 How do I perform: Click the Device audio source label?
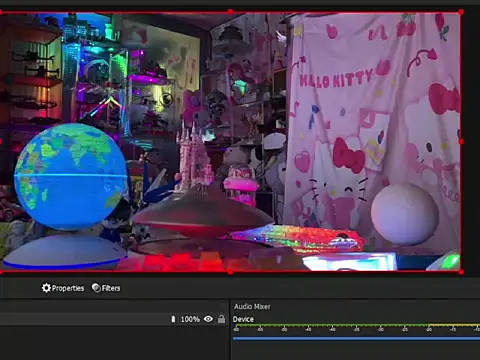[243, 319]
